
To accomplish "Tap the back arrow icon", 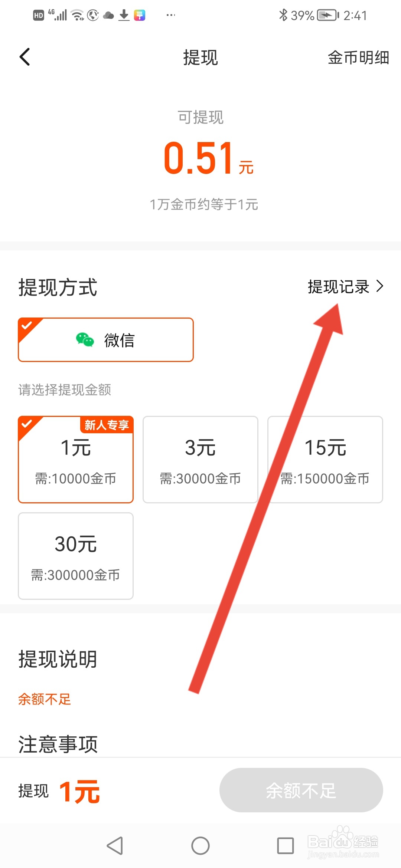I will [25, 57].
